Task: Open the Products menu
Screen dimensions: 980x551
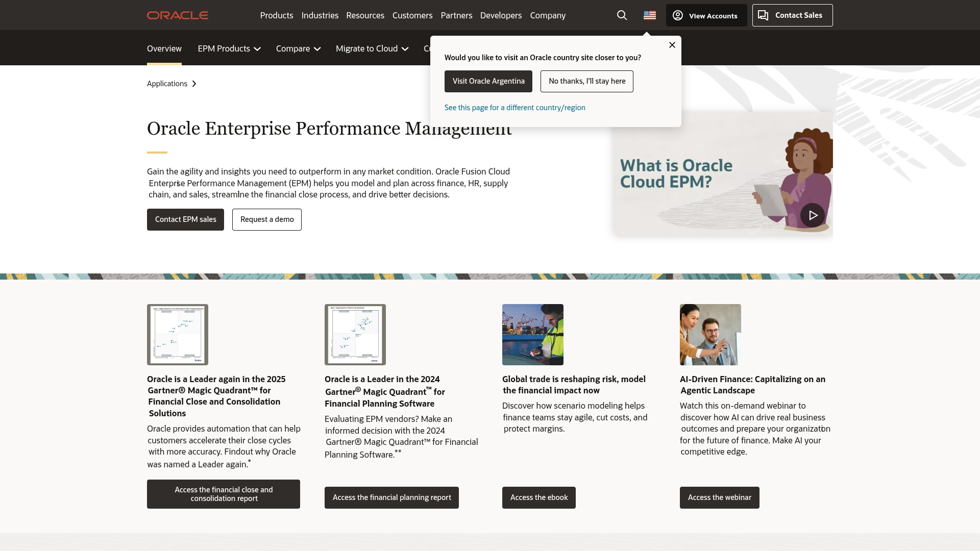Action: click(277, 15)
